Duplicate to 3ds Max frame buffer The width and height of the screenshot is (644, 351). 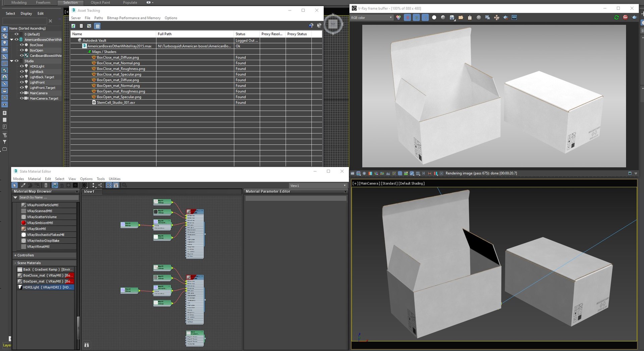488,17
